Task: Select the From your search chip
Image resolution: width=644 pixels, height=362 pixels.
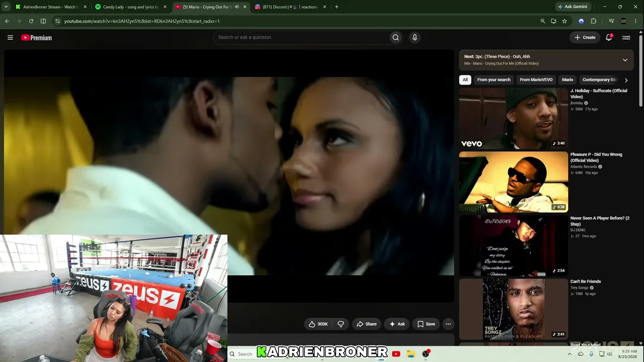Action: (x=494, y=80)
